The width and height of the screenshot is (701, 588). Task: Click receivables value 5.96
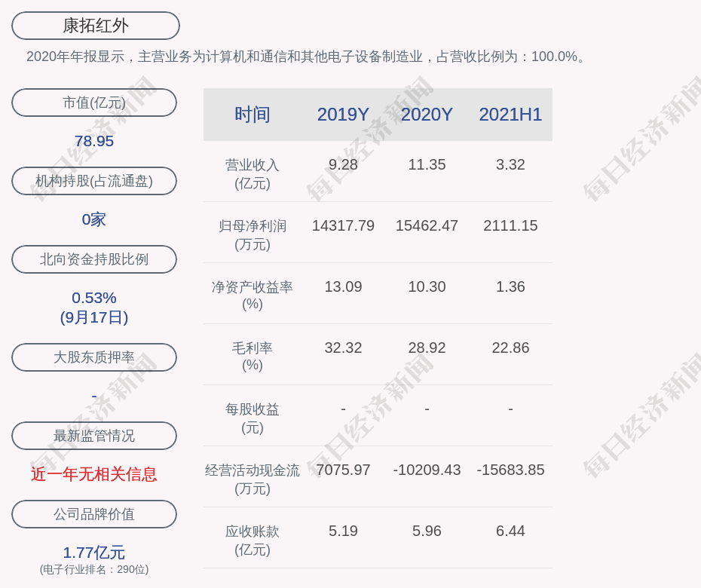click(x=427, y=531)
